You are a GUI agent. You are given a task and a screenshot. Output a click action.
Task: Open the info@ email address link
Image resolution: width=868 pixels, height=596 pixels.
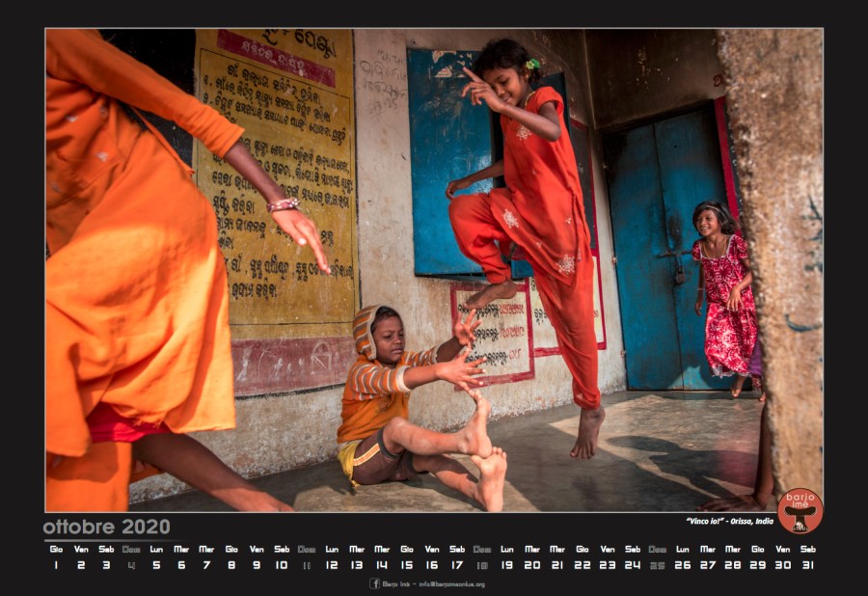pyautogui.click(x=451, y=584)
